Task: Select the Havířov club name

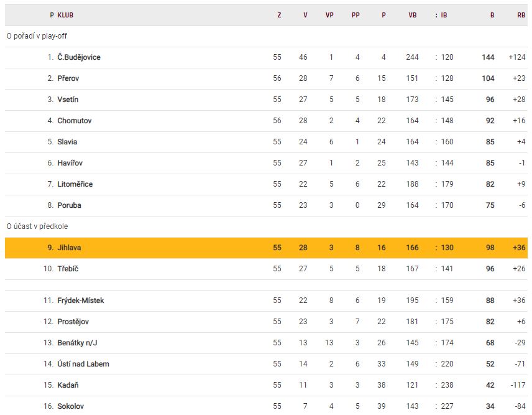Action: point(70,163)
